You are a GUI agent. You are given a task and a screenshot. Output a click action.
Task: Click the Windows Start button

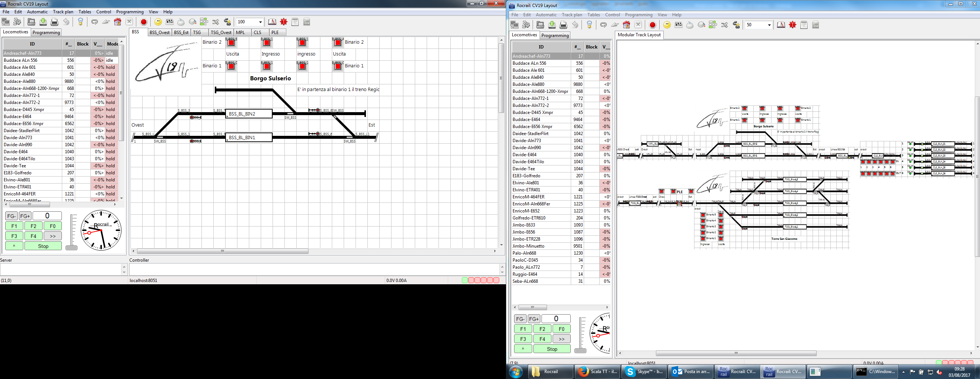click(x=516, y=372)
